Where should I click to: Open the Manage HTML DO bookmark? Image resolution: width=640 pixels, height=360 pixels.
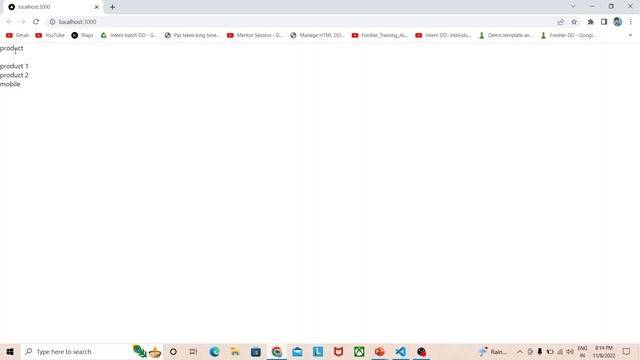click(317, 36)
